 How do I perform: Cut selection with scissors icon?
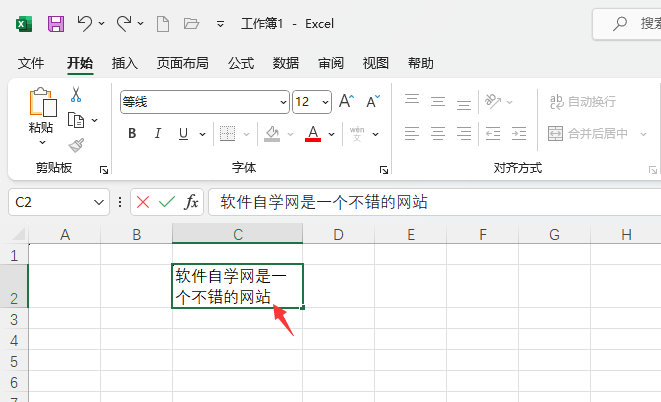[x=76, y=94]
